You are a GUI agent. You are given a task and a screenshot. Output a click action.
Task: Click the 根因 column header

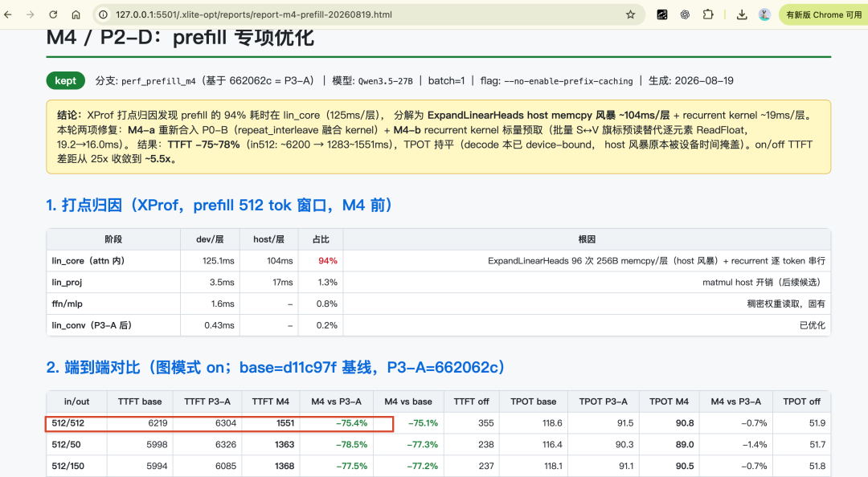coord(587,239)
